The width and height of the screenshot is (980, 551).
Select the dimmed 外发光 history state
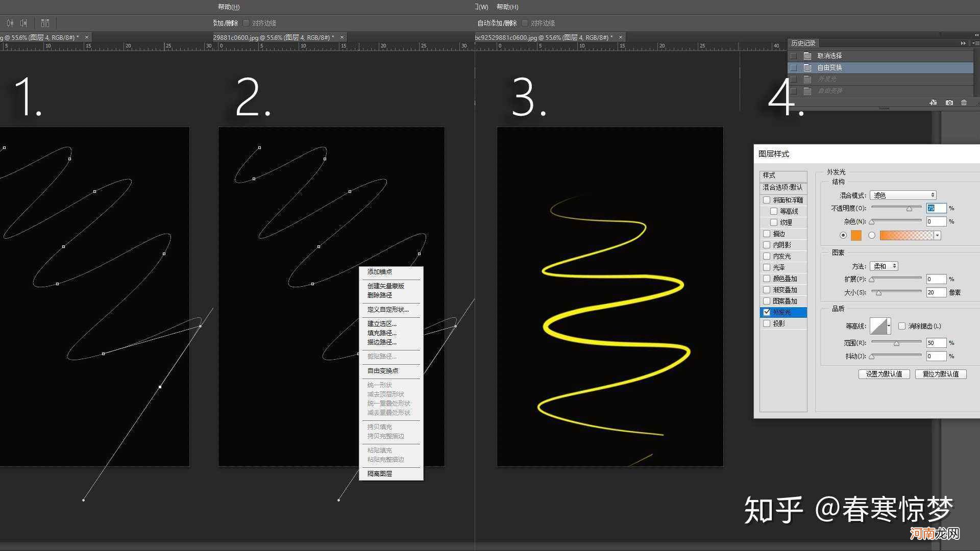[880, 79]
